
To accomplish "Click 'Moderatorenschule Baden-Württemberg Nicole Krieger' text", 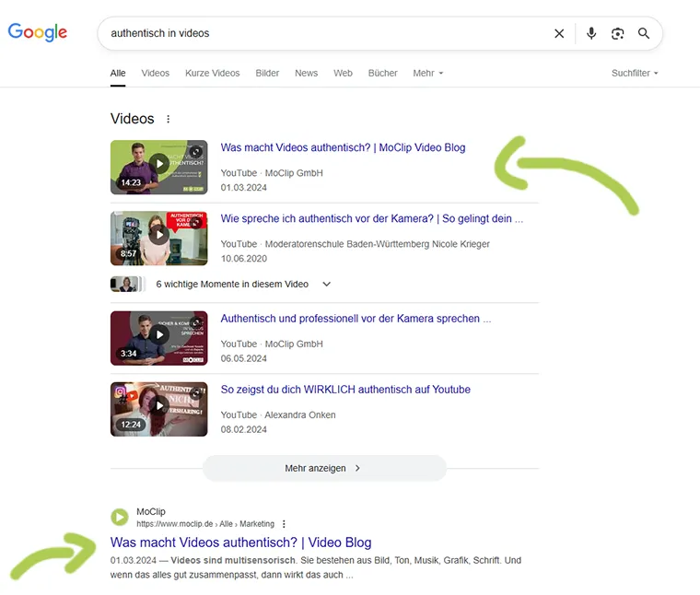I will click(x=378, y=244).
